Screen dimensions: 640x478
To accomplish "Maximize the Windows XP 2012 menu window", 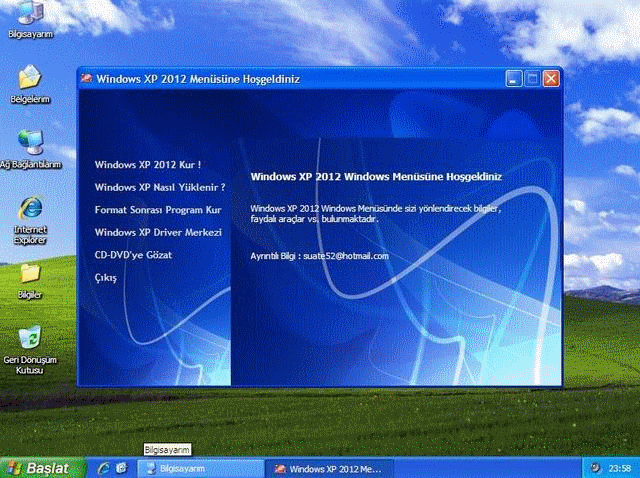I will click(532, 78).
